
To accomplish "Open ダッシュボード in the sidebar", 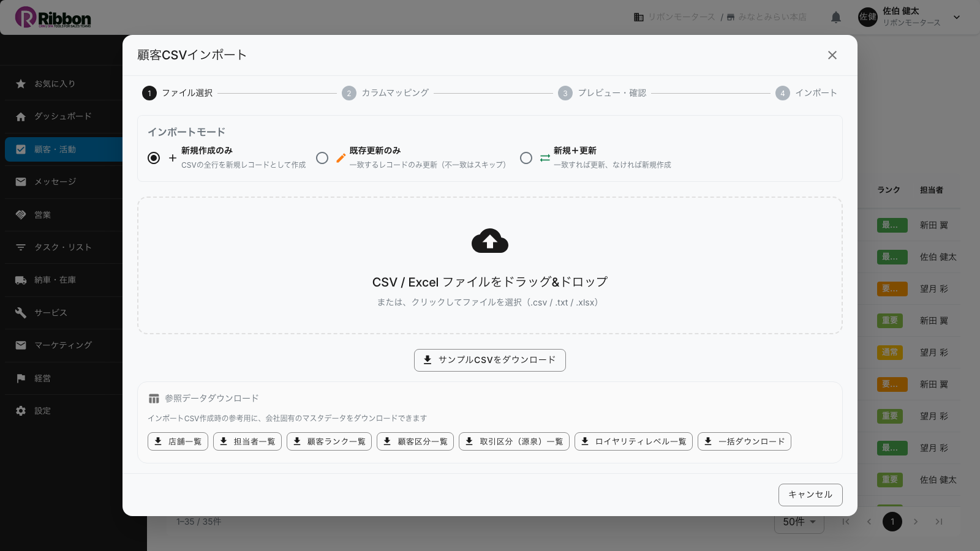I will click(x=64, y=116).
